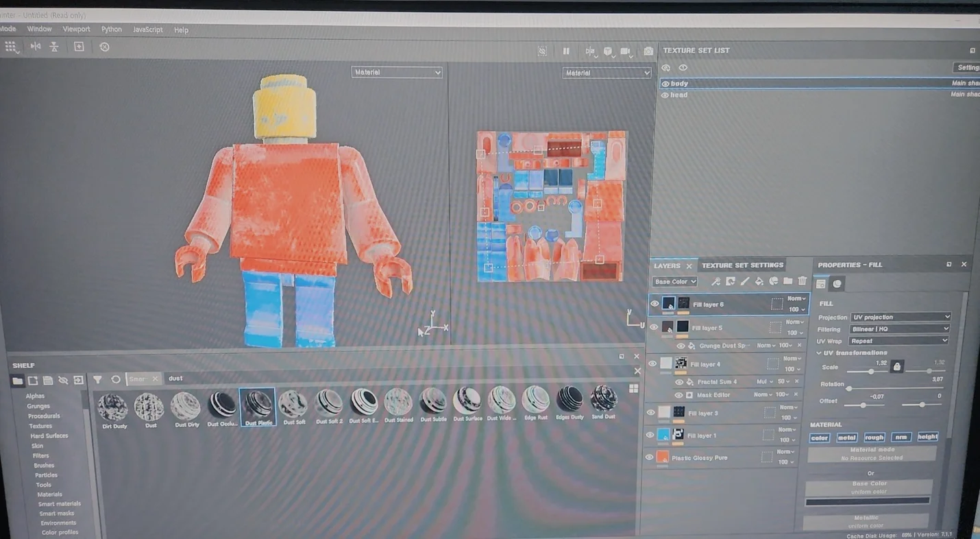Delete layer with trash icon
The image size is (980, 539).
point(803,281)
